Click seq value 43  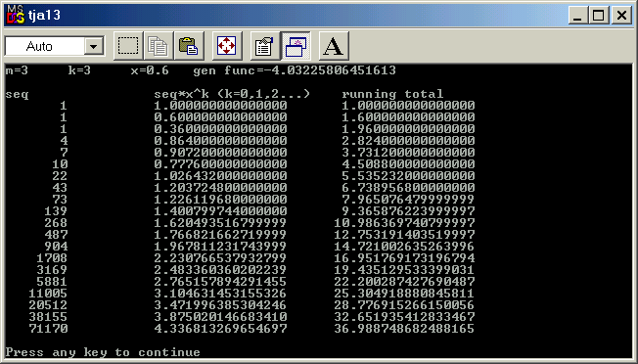pyautogui.click(x=61, y=188)
